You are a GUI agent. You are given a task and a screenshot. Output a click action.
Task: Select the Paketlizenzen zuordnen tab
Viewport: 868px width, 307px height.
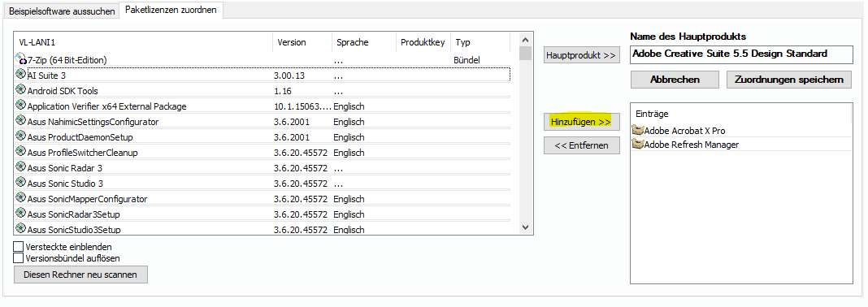171,10
